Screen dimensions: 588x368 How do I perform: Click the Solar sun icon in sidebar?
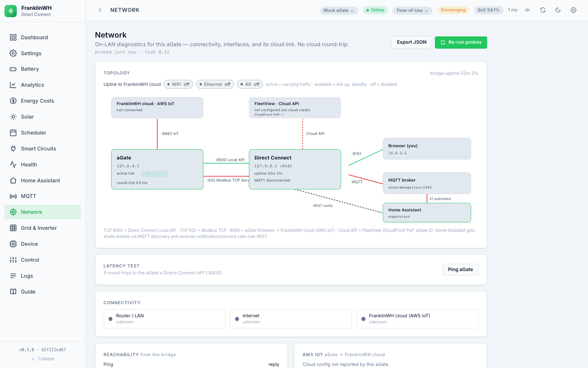pos(13,117)
